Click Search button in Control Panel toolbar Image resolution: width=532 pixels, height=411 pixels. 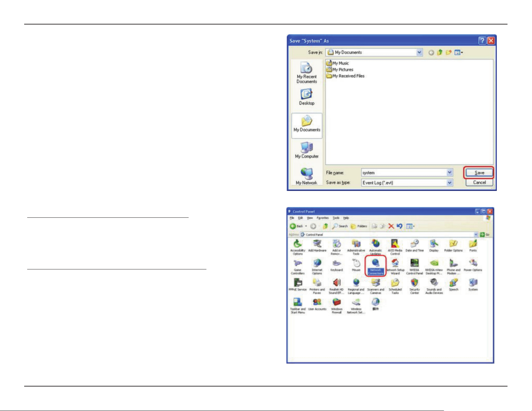(340, 226)
